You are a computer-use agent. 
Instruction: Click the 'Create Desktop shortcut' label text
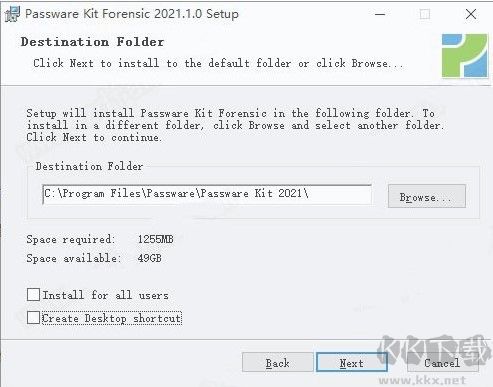pyautogui.click(x=111, y=318)
